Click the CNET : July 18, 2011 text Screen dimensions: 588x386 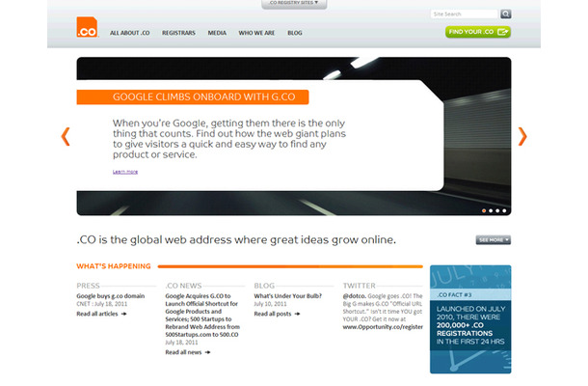point(102,304)
